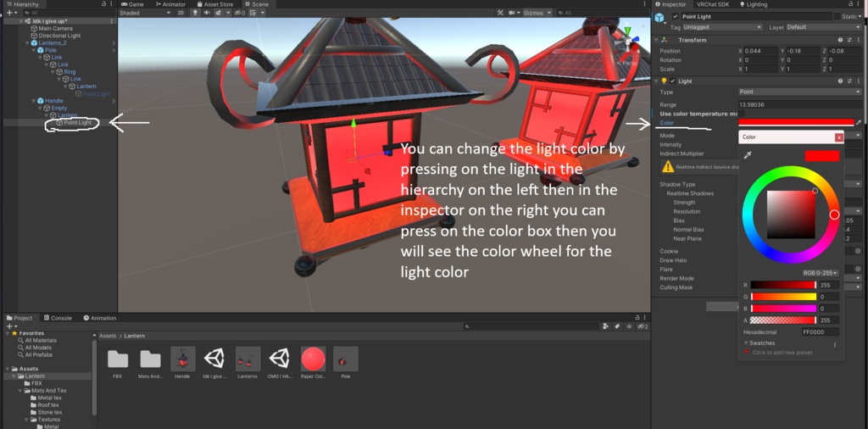Collapse the Transform component foldout

(657, 40)
